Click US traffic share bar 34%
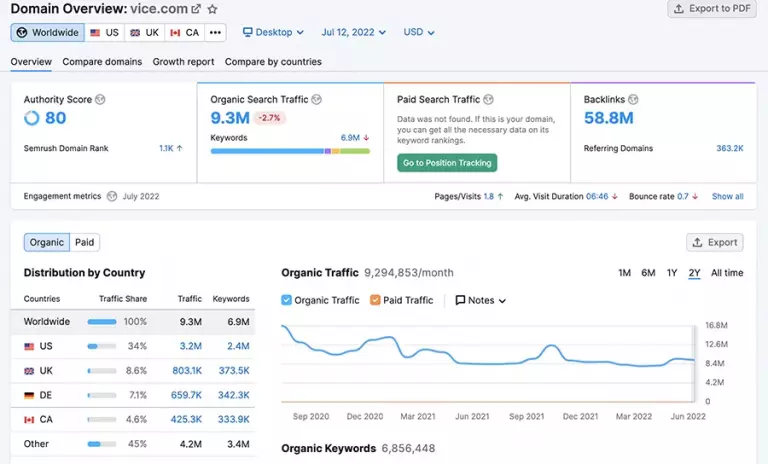Viewport: 768px width, 464px height. pos(102,346)
